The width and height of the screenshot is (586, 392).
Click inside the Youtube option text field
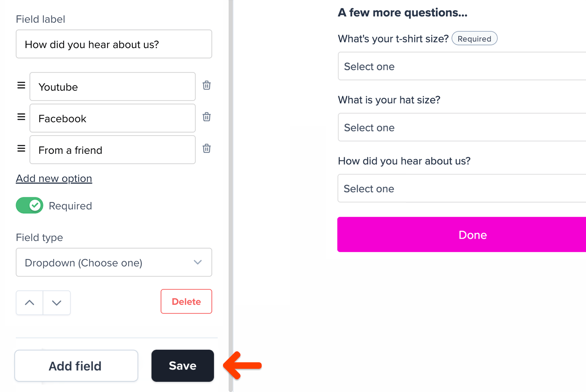click(x=112, y=86)
